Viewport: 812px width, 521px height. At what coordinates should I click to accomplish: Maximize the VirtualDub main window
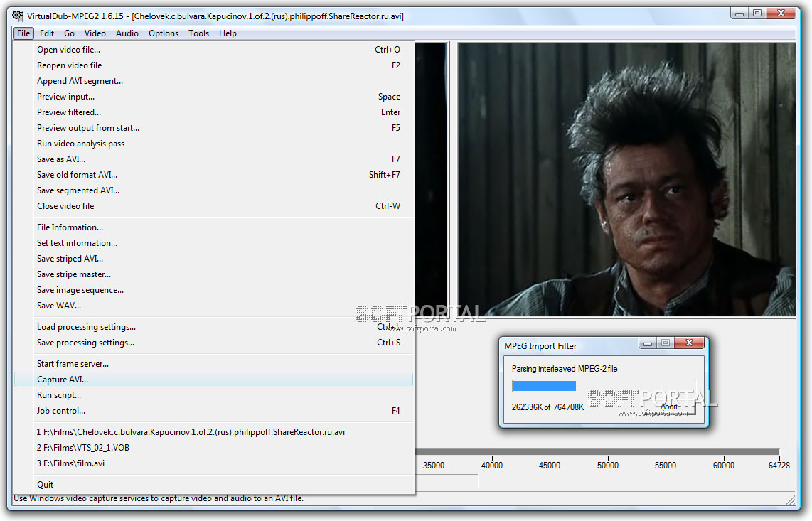coord(757,13)
